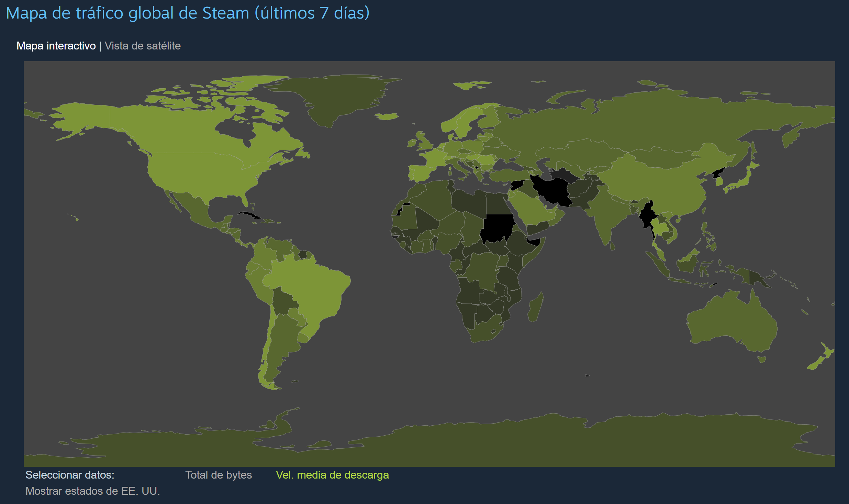
Task: Click the Seleccionar datos label
Action: click(x=70, y=475)
